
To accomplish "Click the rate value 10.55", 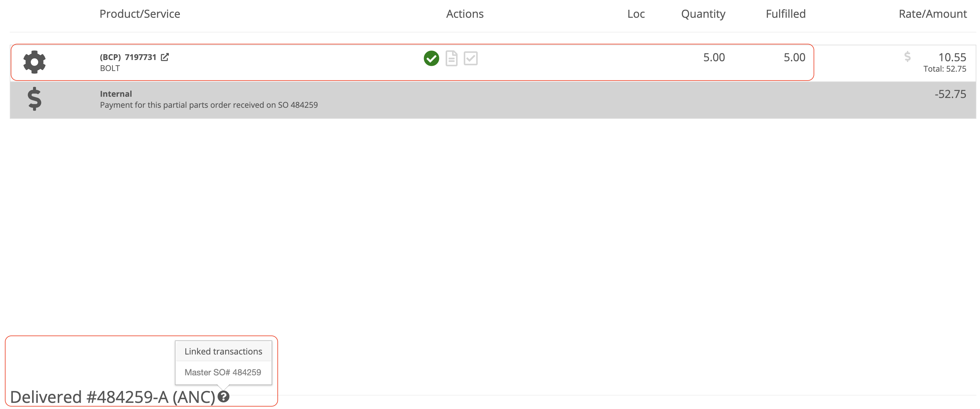I will (952, 58).
